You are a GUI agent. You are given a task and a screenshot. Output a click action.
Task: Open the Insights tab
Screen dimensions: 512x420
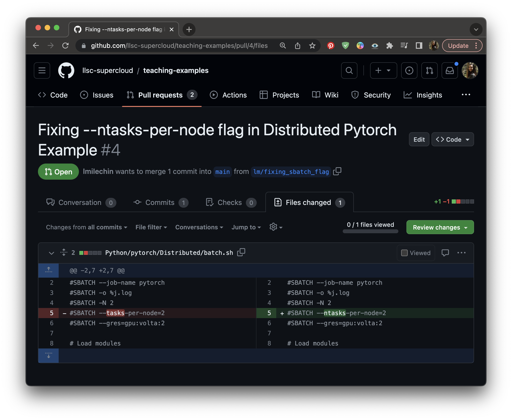pos(423,95)
